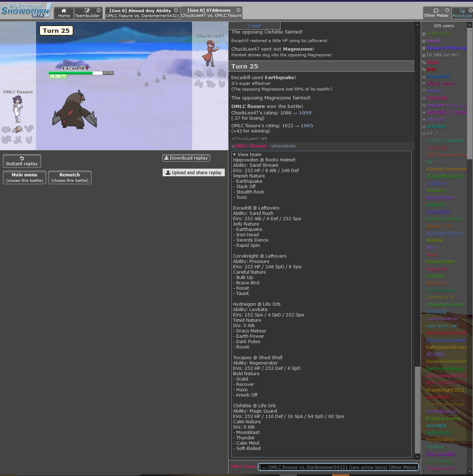Screen dimensions: 473x476
Task: Click the ChuckLee47 trainer sprite
Action: (x=210, y=53)
